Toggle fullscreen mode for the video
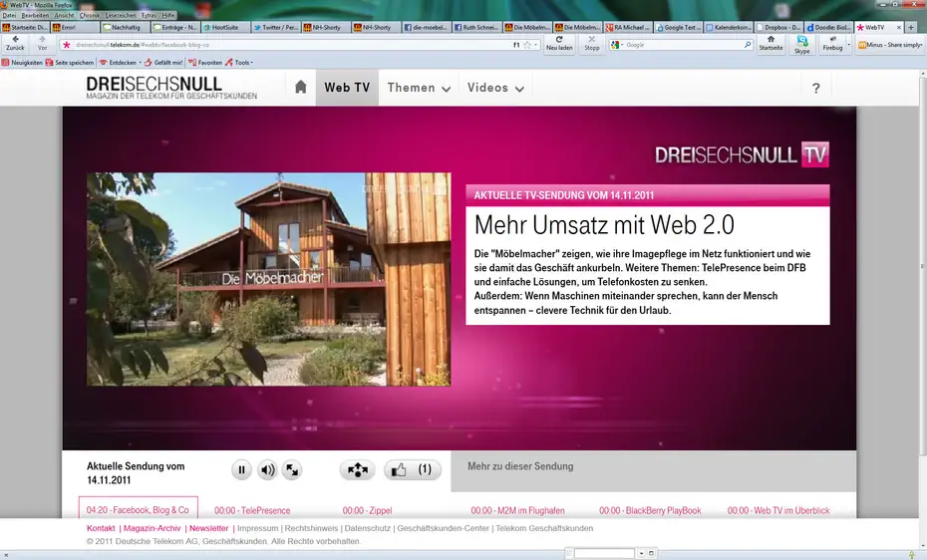This screenshot has height=560, width=927. (x=292, y=470)
